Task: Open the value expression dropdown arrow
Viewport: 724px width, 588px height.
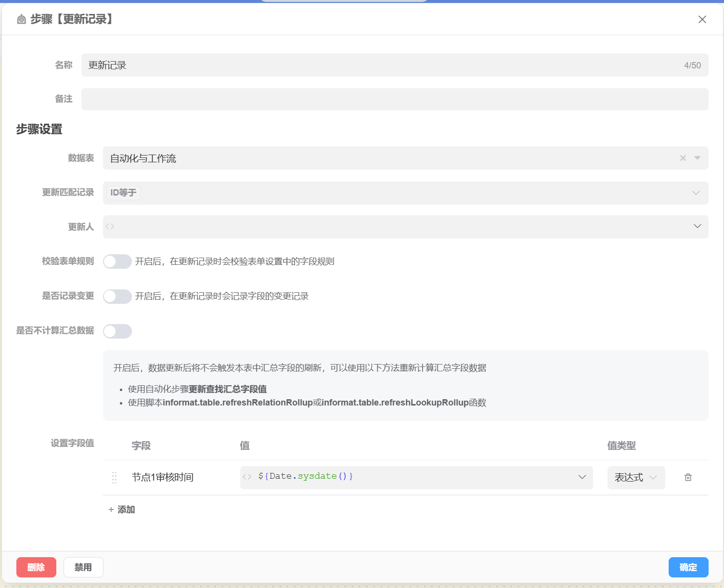Action: click(x=582, y=477)
